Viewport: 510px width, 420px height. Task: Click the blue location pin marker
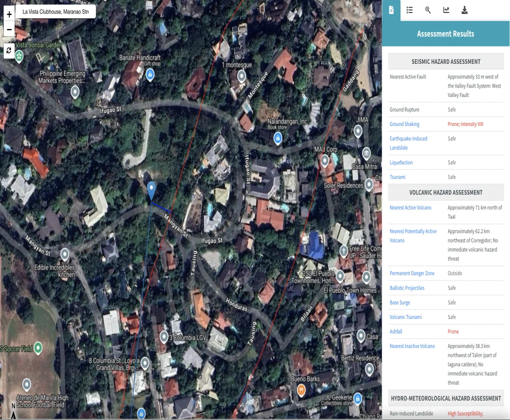pyautogui.click(x=151, y=190)
